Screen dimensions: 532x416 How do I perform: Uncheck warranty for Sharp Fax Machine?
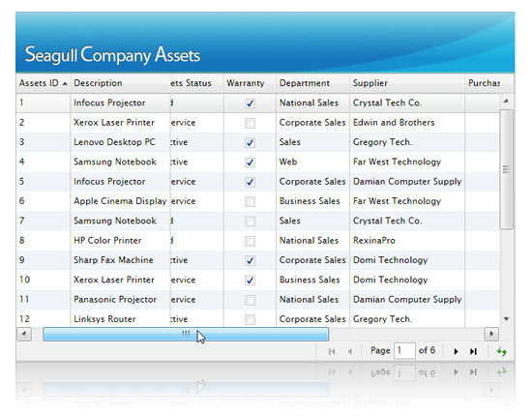pyautogui.click(x=251, y=260)
